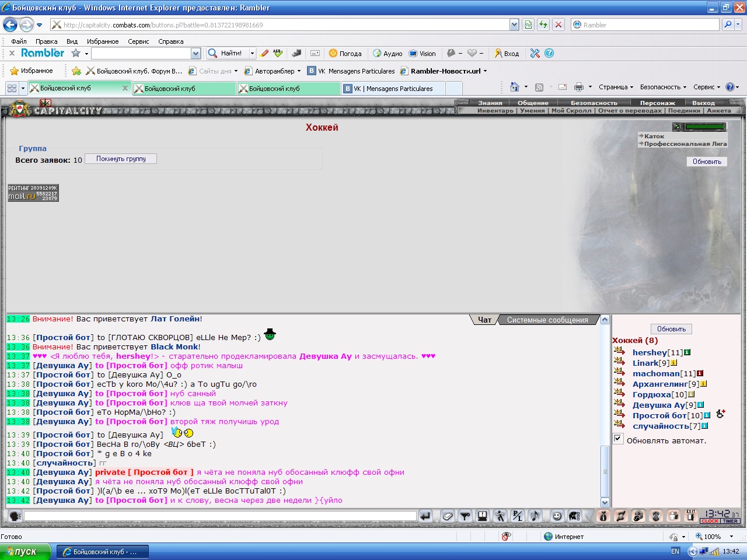Click the money bag icon in bottom toolbar

(638, 516)
